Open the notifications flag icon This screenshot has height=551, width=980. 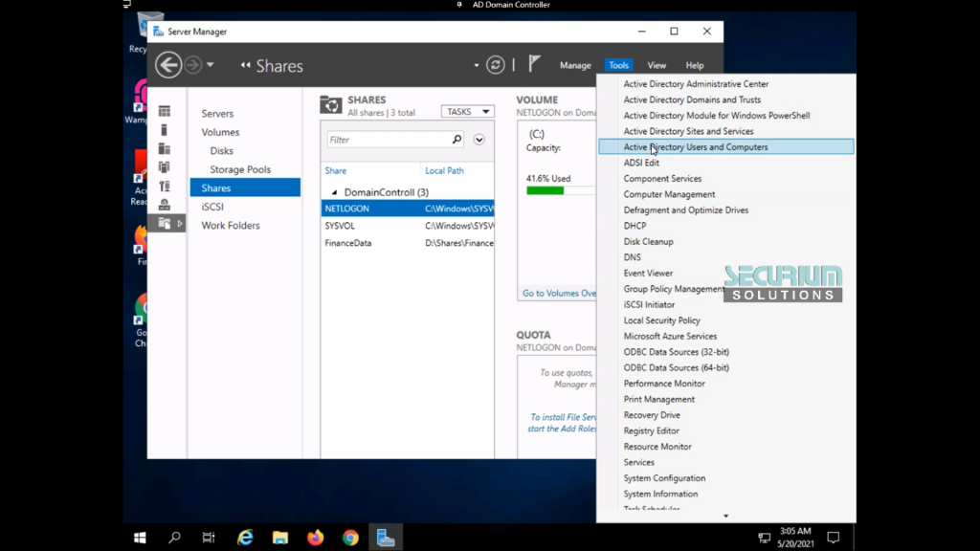[534, 64]
